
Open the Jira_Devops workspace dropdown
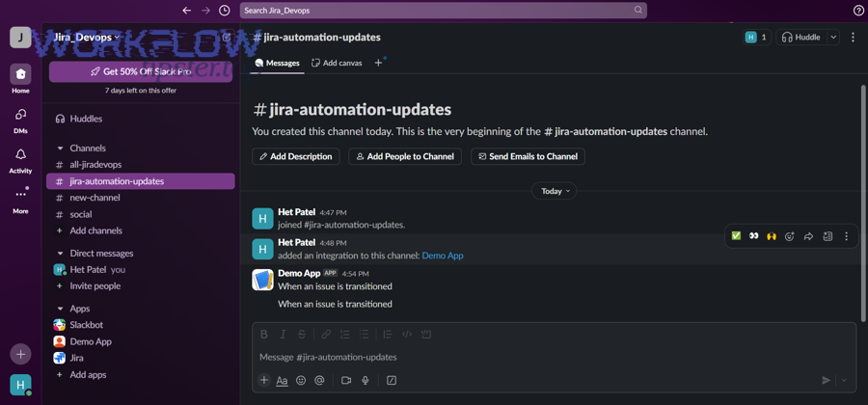click(87, 38)
